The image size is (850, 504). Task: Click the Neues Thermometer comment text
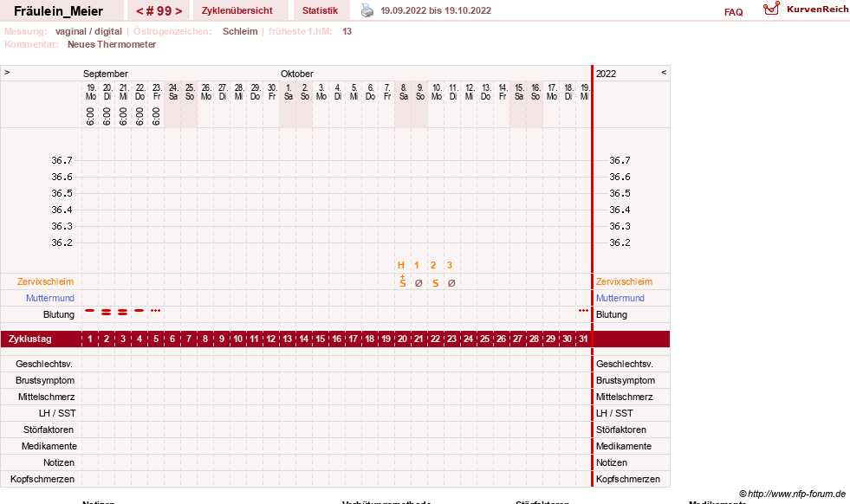click(x=112, y=44)
